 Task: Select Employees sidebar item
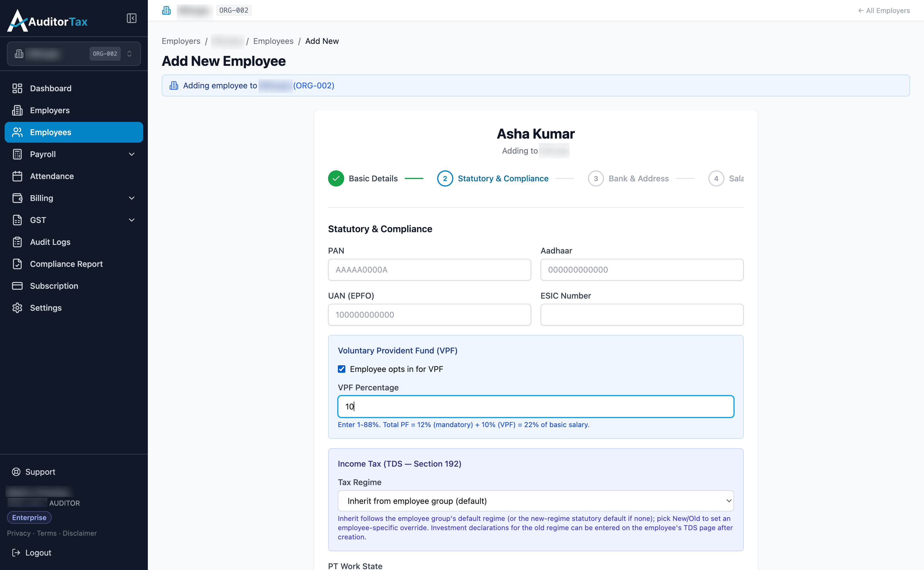tap(74, 132)
